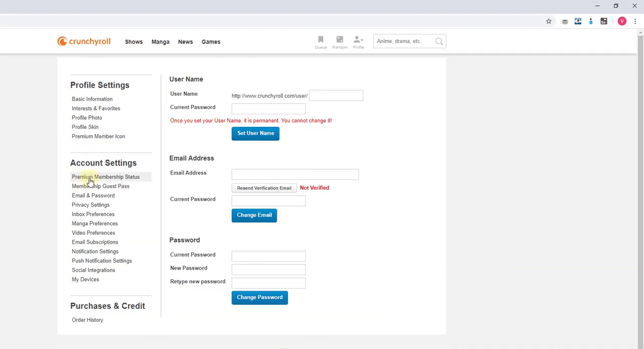Open the Profile dropdown icon

[x=358, y=42]
